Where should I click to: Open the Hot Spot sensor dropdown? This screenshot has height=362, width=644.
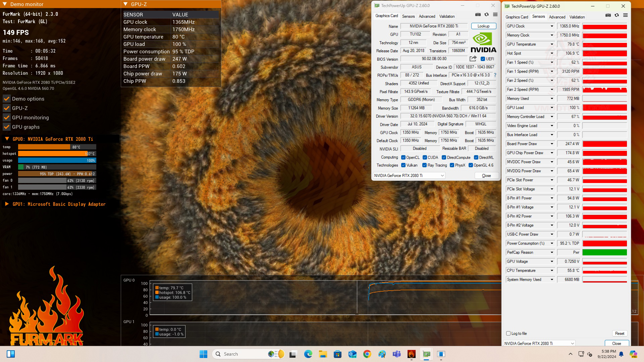551,53
